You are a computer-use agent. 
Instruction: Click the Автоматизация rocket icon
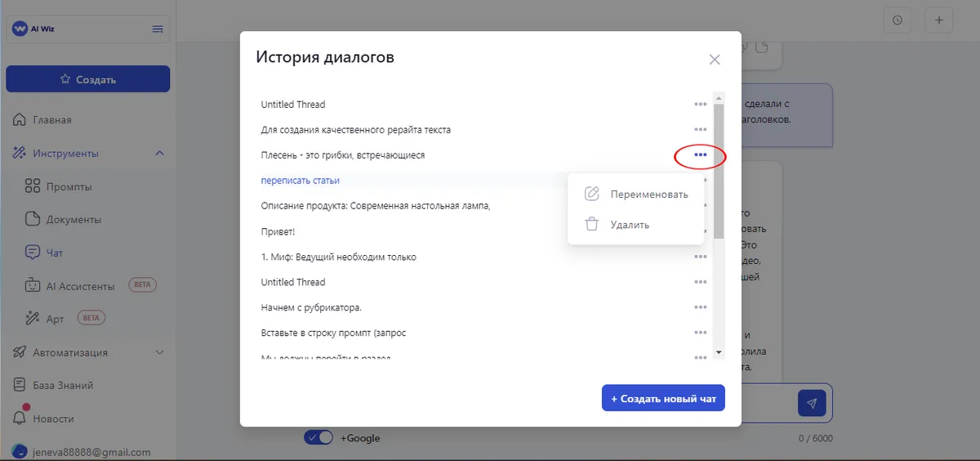[x=20, y=352]
